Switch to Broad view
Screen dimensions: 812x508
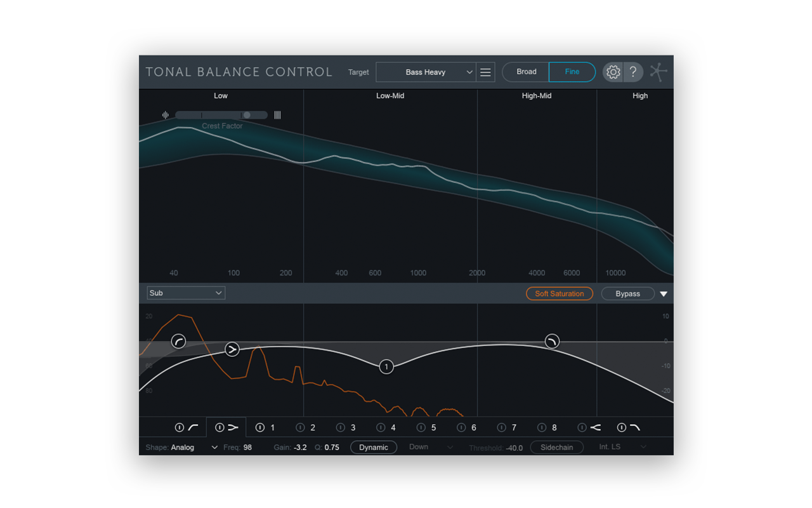(x=525, y=72)
